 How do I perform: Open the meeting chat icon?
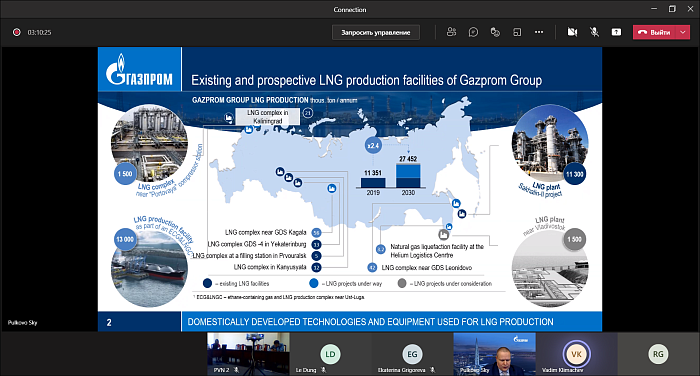click(x=473, y=32)
